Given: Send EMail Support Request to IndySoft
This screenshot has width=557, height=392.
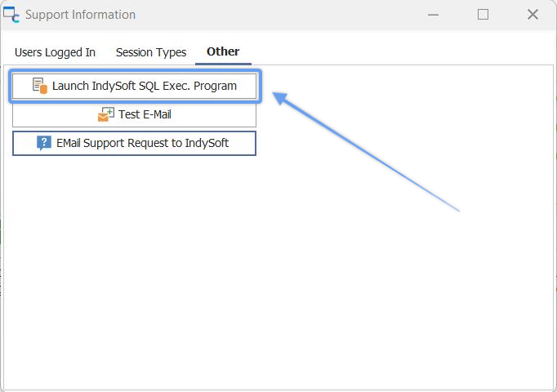Looking at the screenshot, I should 134,143.
